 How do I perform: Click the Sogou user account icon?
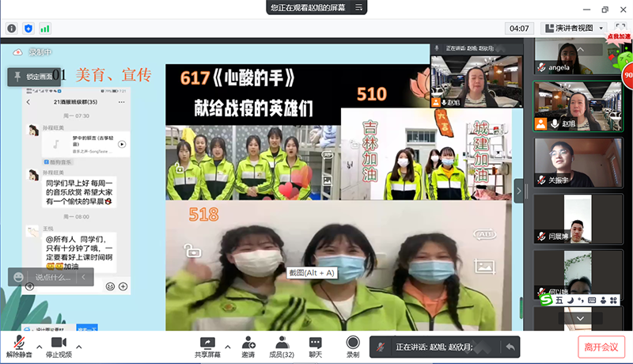(x=603, y=300)
